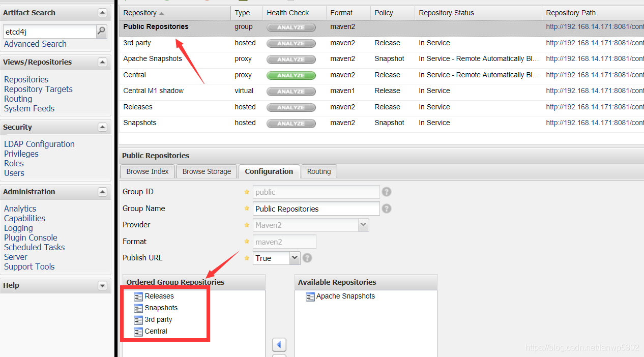
Task: Open the Publish URL dropdown
Action: (x=295, y=258)
